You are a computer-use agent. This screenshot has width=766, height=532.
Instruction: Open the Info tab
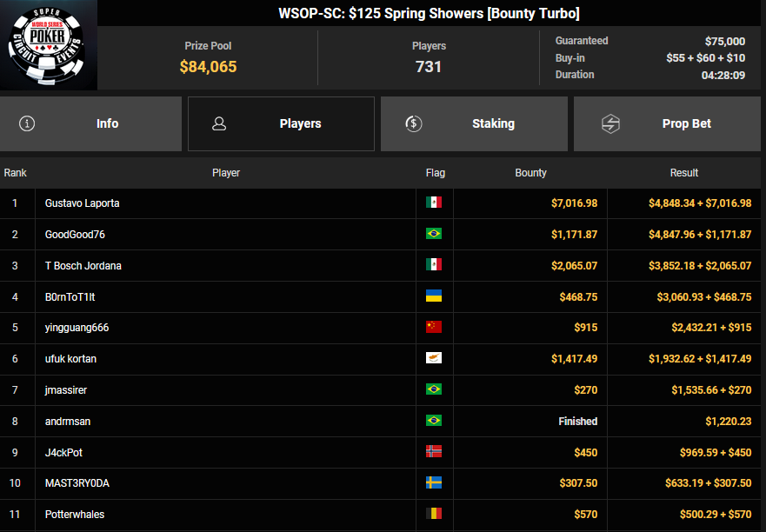click(91, 123)
